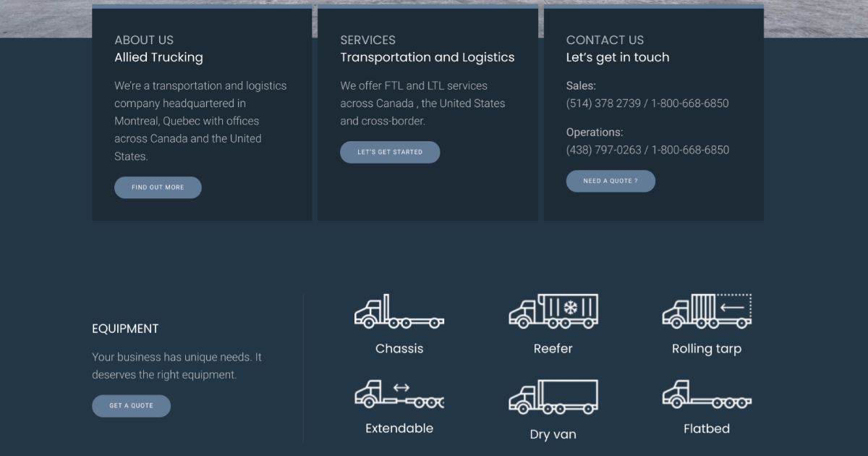
Task: Click the Chassis truck icon
Action: (399, 311)
